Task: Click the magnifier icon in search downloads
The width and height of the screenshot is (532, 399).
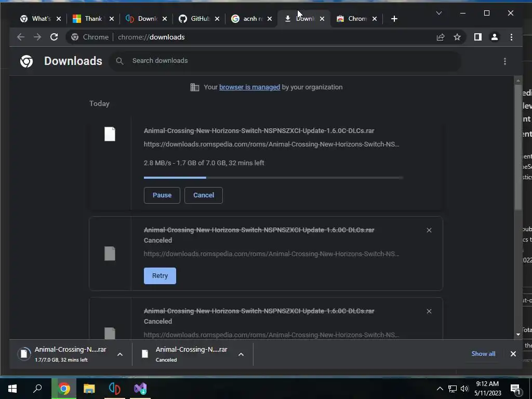Action: (119, 61)
